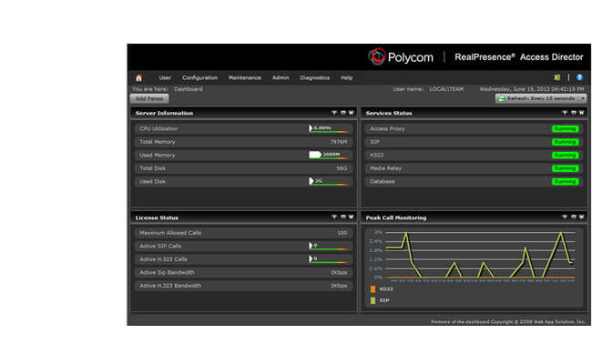This screenshot has height=364, width=592.
Task: Select the Active H.323 Bandwidth row
Action: pos(243,286)
